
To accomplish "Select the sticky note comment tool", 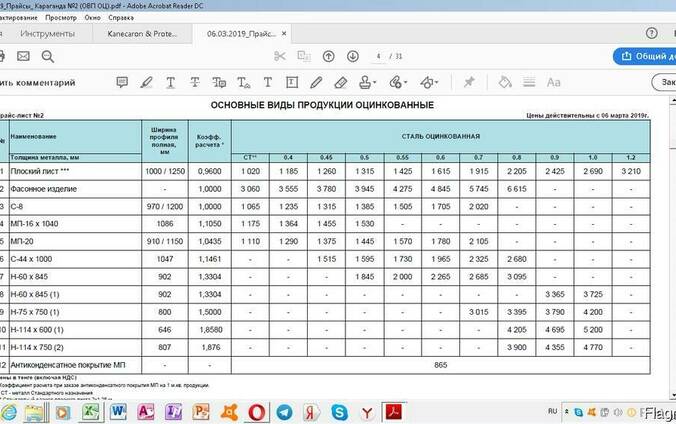I will [122, 82].
